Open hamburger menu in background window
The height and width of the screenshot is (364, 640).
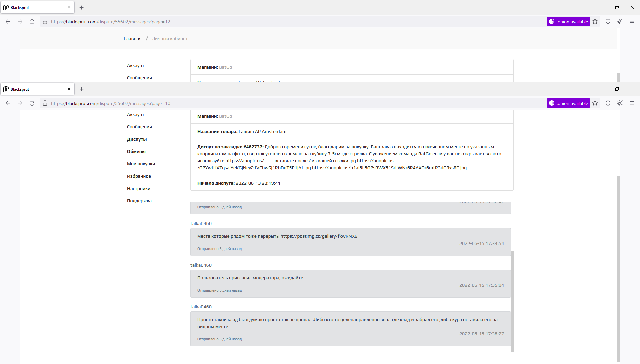[632, 22]
